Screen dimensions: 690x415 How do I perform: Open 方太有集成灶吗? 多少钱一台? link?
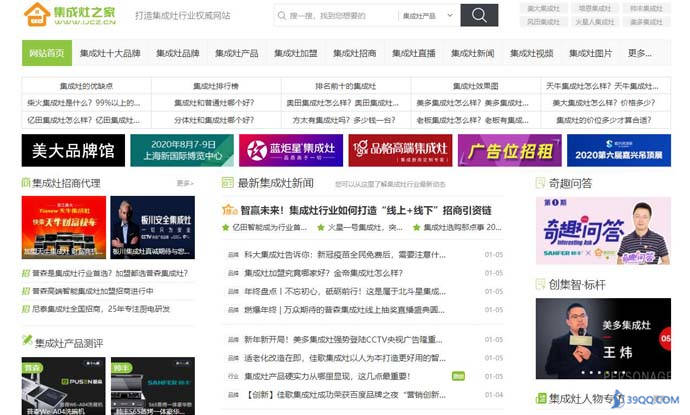(x=344, y=120)
